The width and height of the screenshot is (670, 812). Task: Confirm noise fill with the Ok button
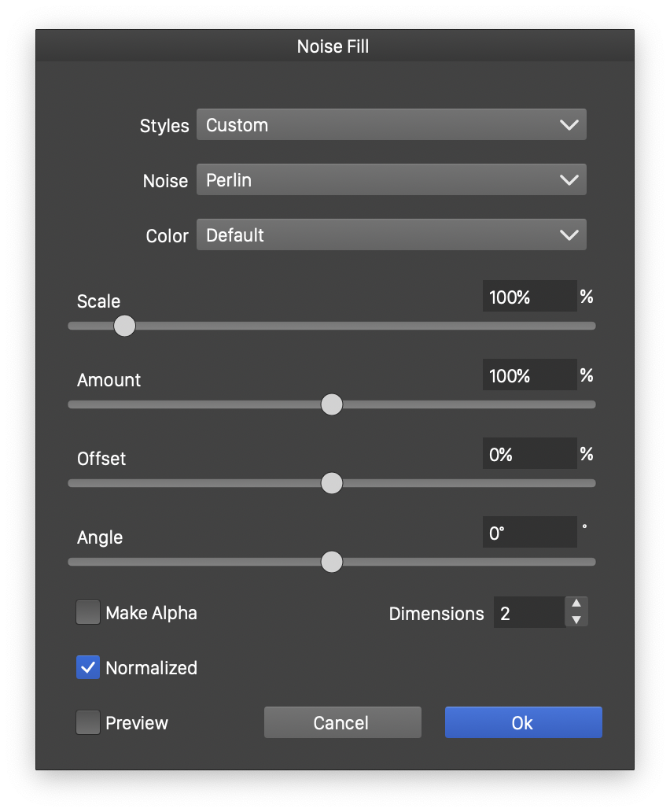[523, 722]
